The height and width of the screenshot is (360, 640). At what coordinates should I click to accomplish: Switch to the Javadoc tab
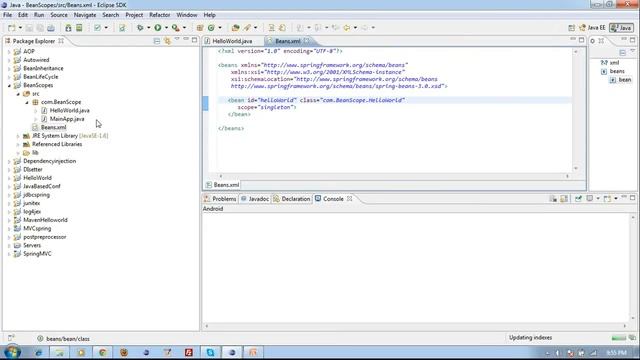(255, 199)
